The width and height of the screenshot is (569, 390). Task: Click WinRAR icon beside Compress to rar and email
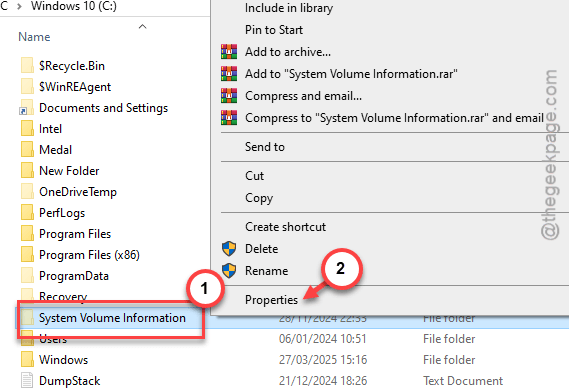(x=229, y=118)
